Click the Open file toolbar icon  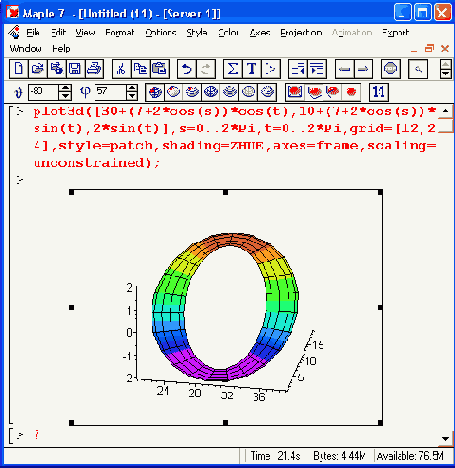click(x=38, y=69)
